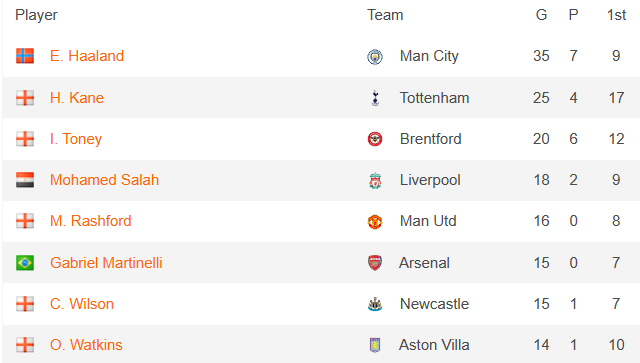This screenshot has height=363, width=640.
Task: Click the Tottenham team name
Action: coord(434,98)
